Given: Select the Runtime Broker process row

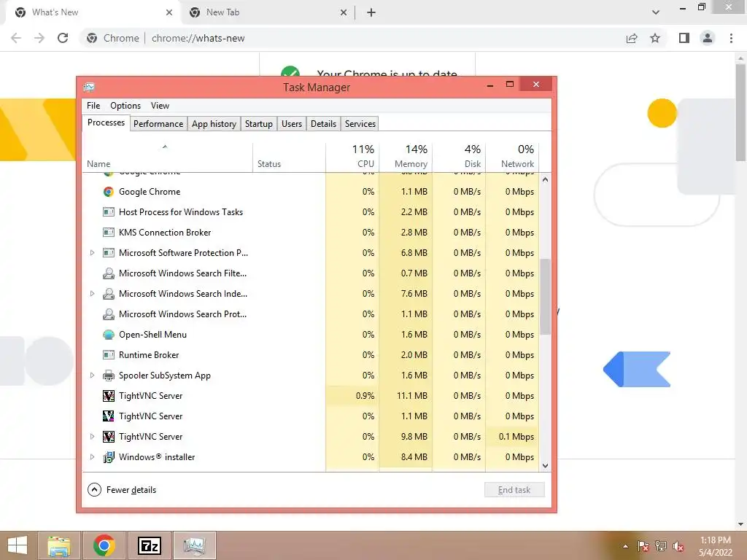Looking at the screenshot, I should coord(311,355).
